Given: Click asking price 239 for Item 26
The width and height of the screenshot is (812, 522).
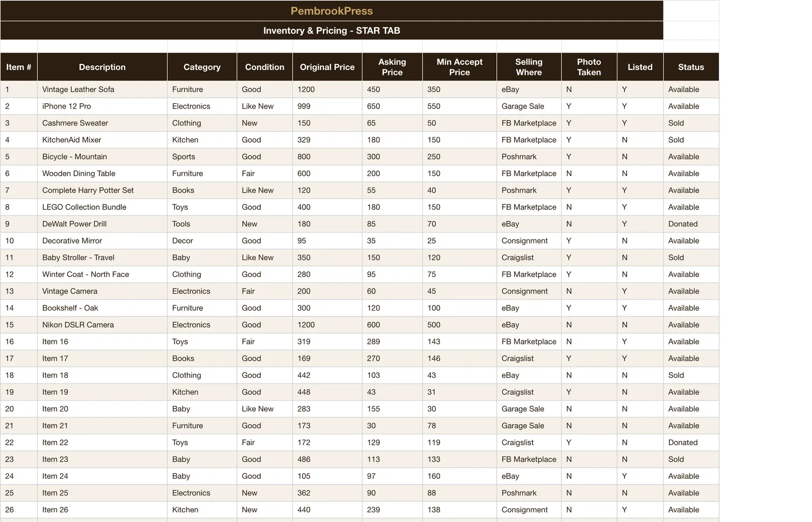Looking at the screenshot, I should [392, 509].
